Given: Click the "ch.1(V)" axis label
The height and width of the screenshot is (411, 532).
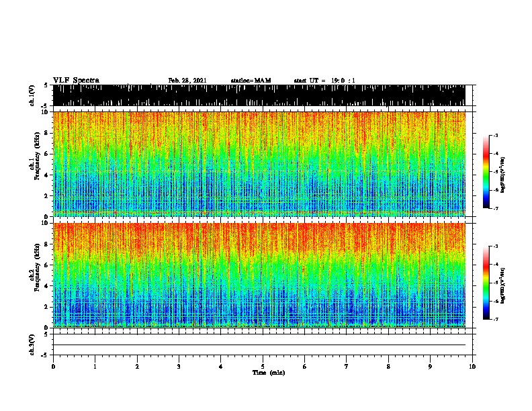Looking at the screenshot, I should pyautogui.click(x=32, y=95).
